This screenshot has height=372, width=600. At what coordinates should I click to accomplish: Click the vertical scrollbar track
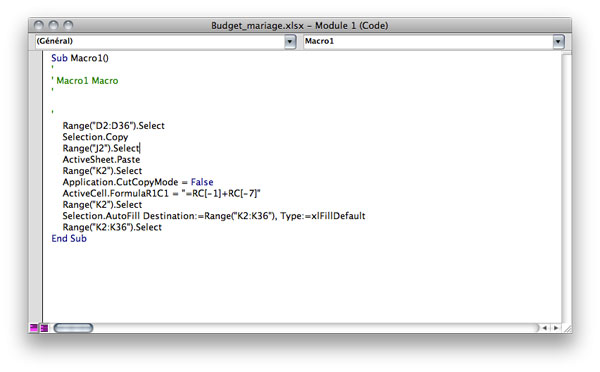tap(567, 188)
